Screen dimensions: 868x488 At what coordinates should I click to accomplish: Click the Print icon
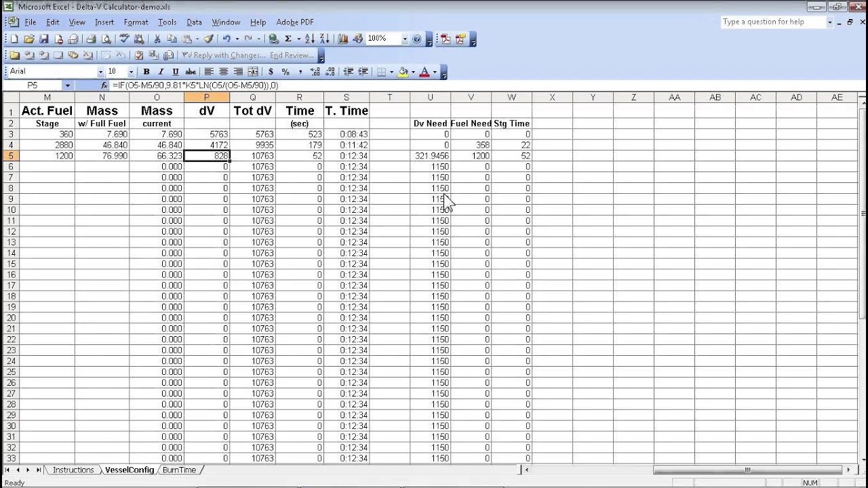click(x=91, y=39)
